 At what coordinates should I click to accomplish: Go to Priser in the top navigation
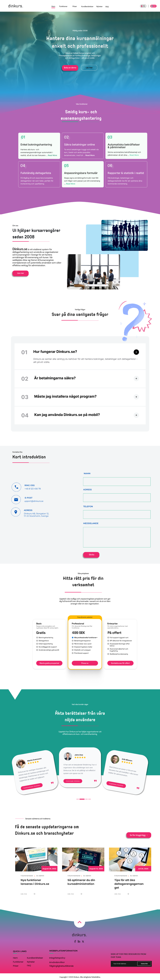[x=75, y=6]
